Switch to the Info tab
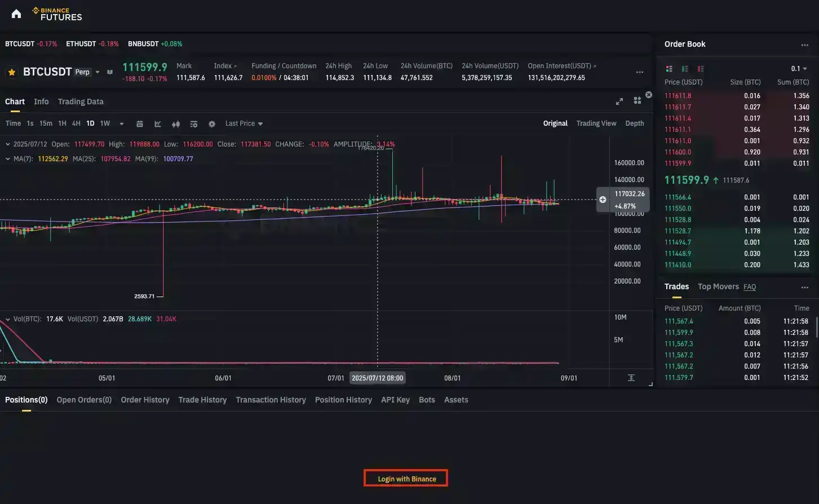 point(41,101)
